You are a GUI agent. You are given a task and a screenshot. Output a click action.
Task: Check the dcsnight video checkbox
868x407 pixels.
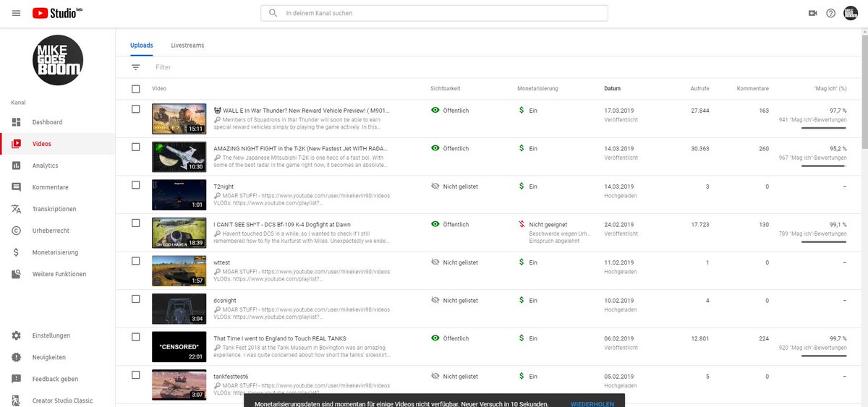[x=135, y=299]
